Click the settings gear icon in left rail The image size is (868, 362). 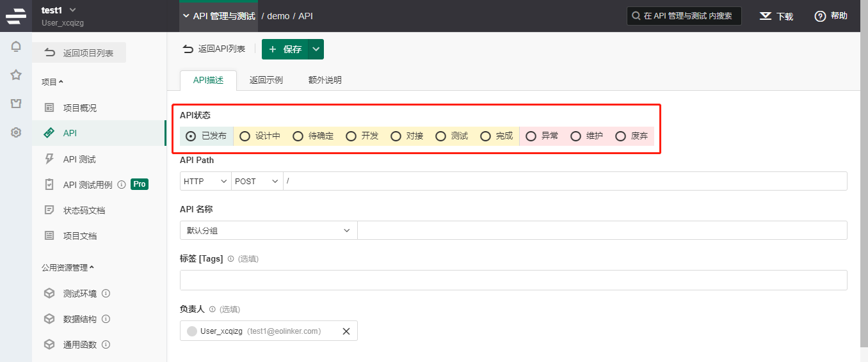tap(16, 132)
